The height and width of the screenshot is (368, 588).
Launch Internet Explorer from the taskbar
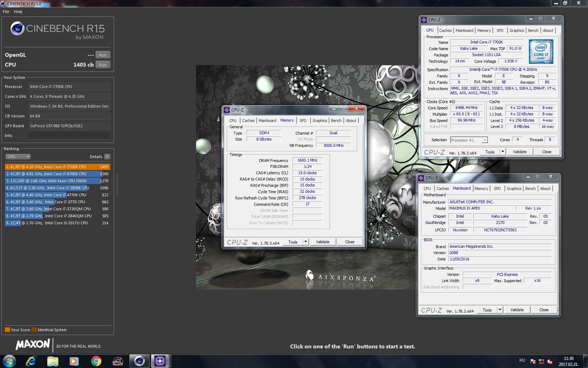point(31,361)
